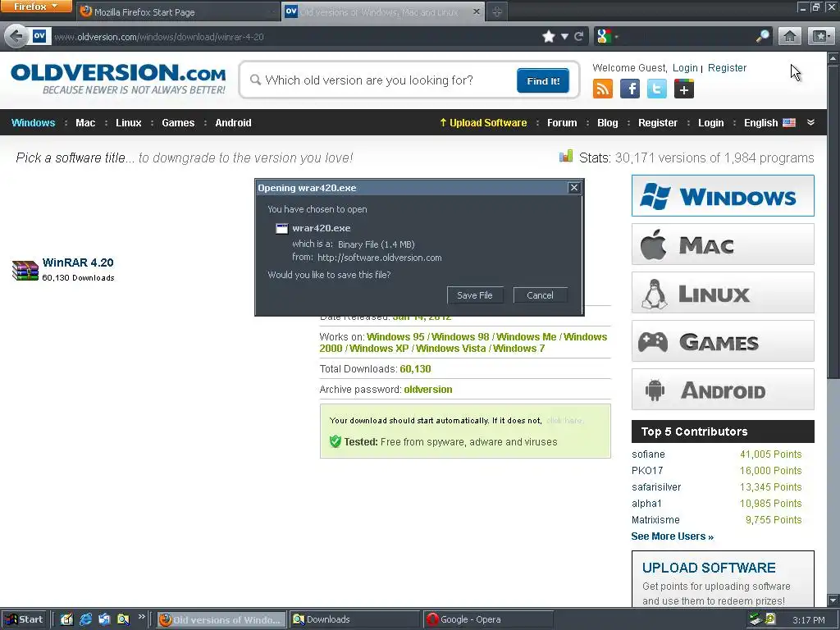Select the Windows navigation menu item
Viewport: 840px width, 630px height.
33,123
